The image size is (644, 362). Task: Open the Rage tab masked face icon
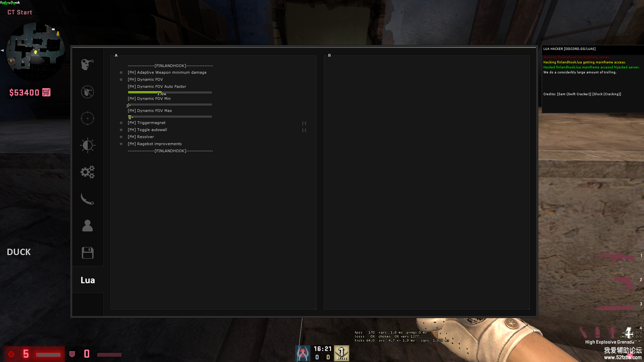87,64
